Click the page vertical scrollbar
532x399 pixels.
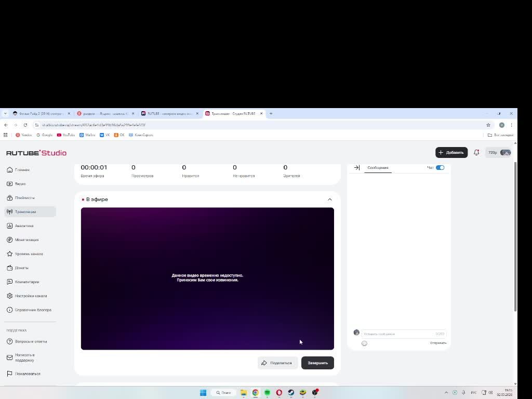(x=515, y=236)
